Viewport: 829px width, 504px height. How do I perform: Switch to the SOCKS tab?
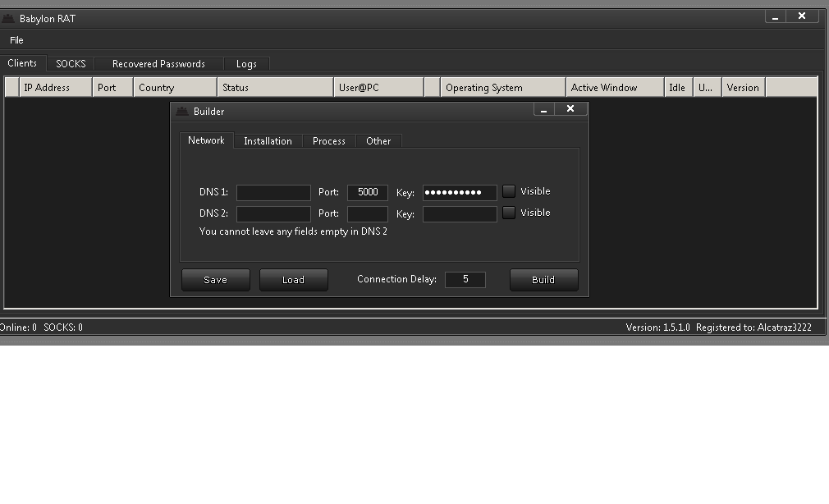tap(71, 64)
